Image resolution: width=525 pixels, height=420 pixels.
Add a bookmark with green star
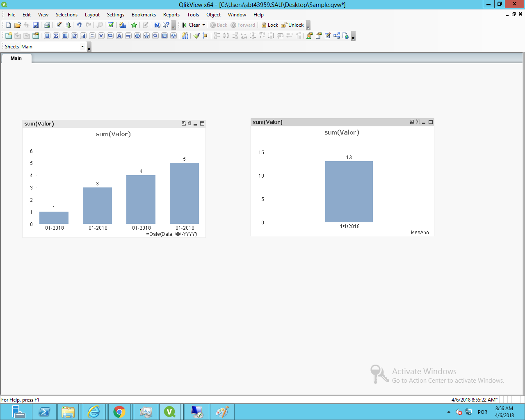point(134,25)
